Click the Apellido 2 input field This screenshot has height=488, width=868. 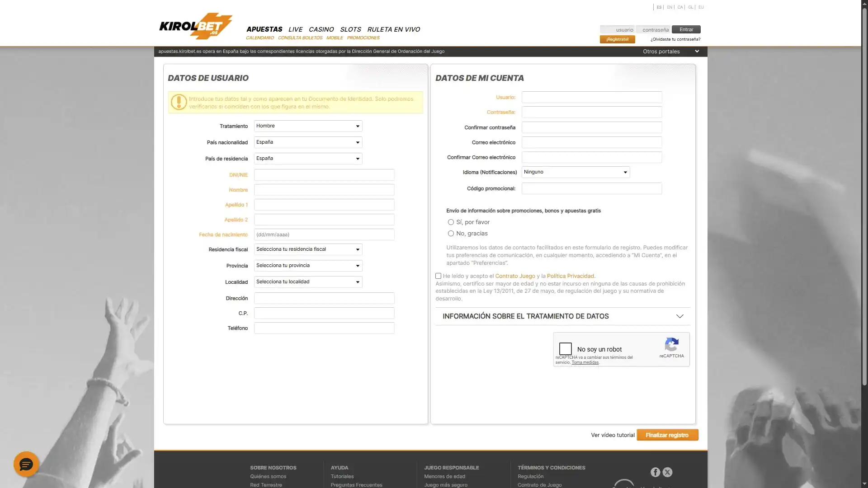point(324,220)
